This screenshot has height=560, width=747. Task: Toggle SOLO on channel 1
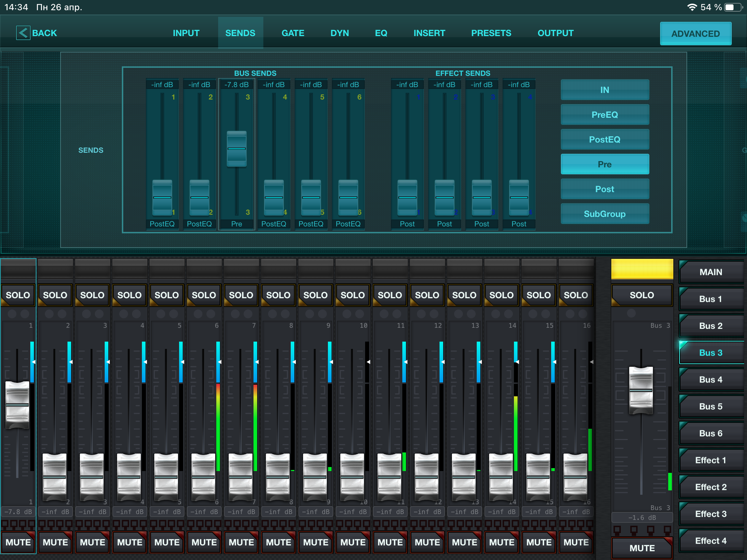(18, 295)
